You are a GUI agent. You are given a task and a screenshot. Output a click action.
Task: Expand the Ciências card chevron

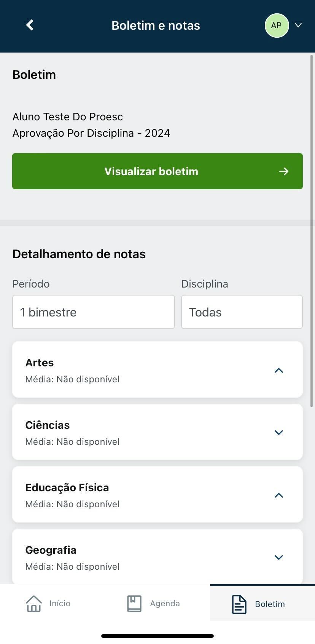pos(279,432)
